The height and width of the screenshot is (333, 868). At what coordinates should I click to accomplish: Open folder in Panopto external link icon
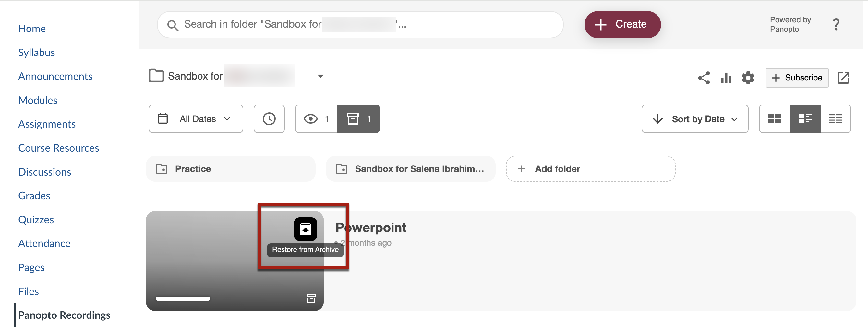(843, 78)
